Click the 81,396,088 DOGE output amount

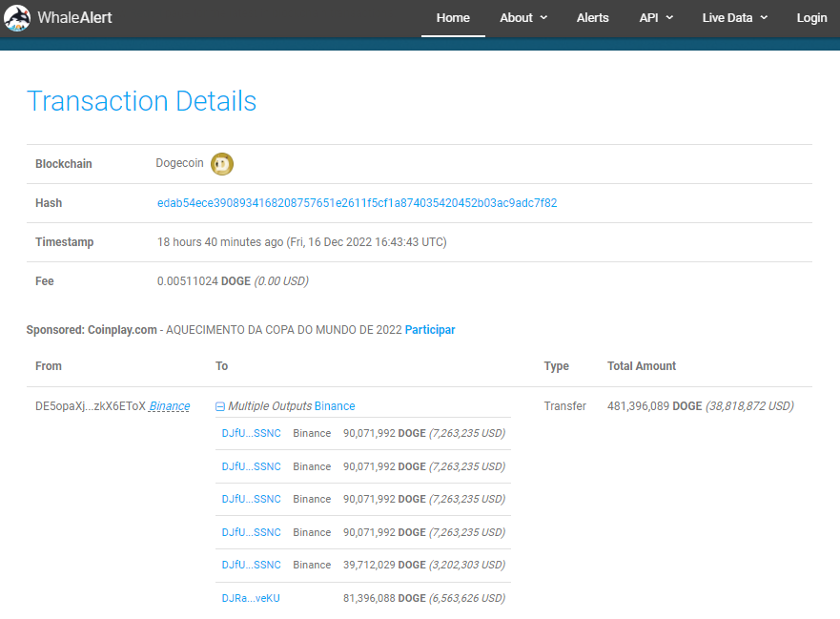click(x=384, y=598)
